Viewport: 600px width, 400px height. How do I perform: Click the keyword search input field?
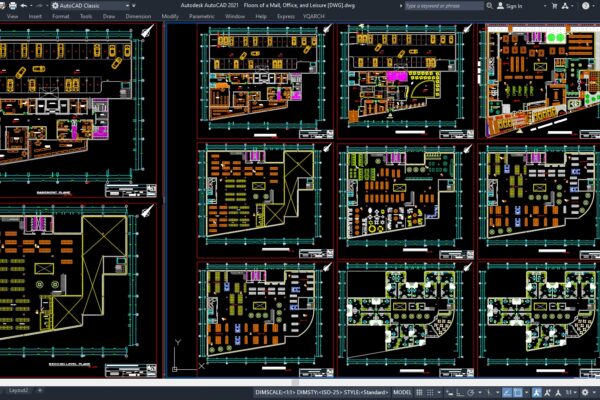[444, 6]
